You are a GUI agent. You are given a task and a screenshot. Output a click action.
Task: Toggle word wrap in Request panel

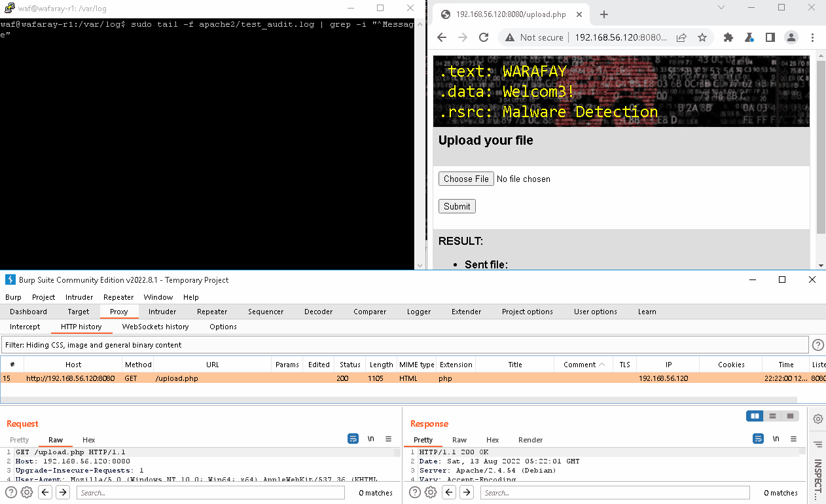click(353, 439)
